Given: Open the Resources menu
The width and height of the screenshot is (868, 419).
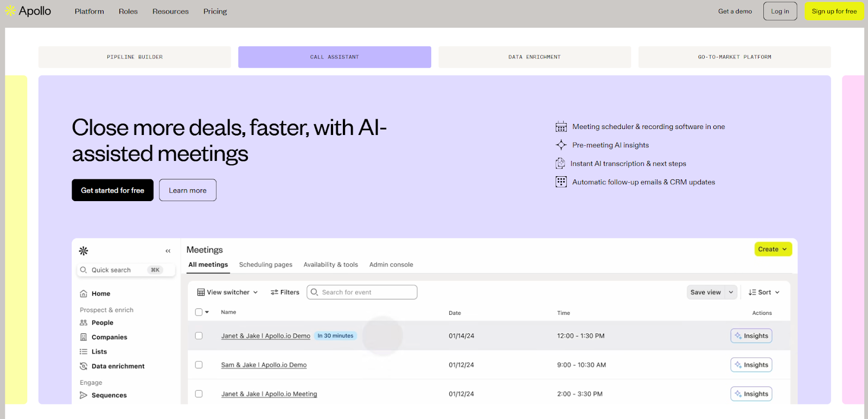Looking at the screenshot, I should [170, 11].
